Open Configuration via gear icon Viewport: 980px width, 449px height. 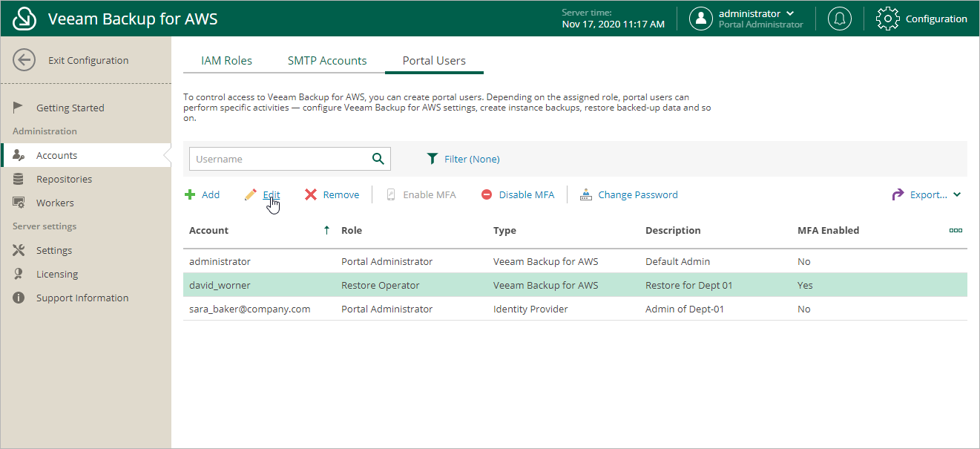click(888, 19)
